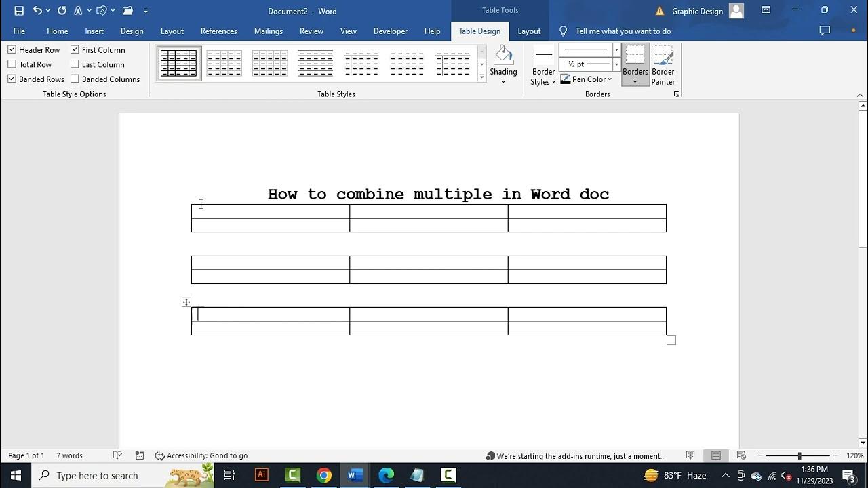The width and height of the screenshot is (868, 488).
Task: Click the zoom slider handle
Action: (800, 455)
